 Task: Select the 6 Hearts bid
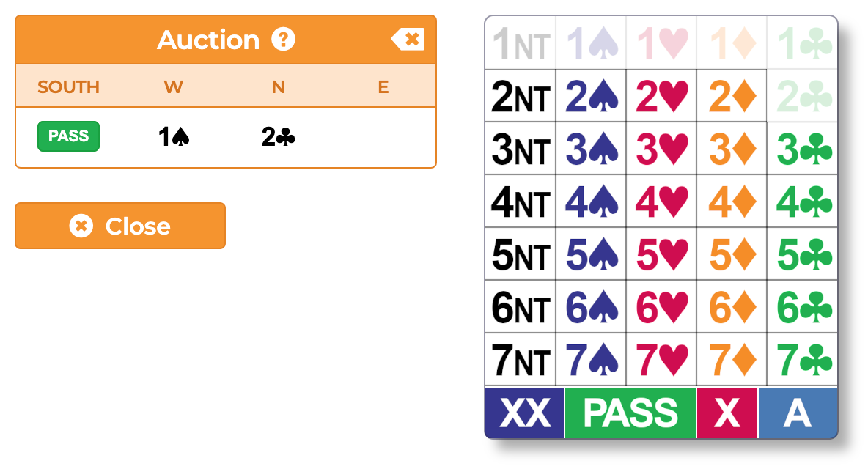coord(661,308)
